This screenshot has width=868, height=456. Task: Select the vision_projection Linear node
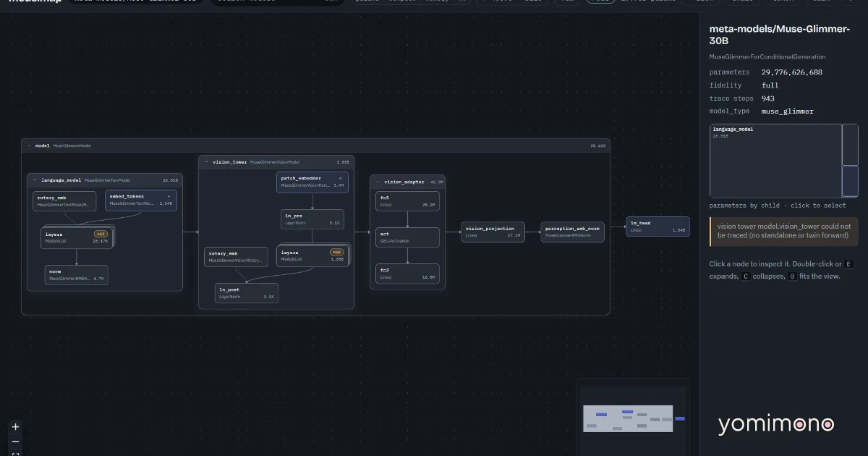point(493,232)
